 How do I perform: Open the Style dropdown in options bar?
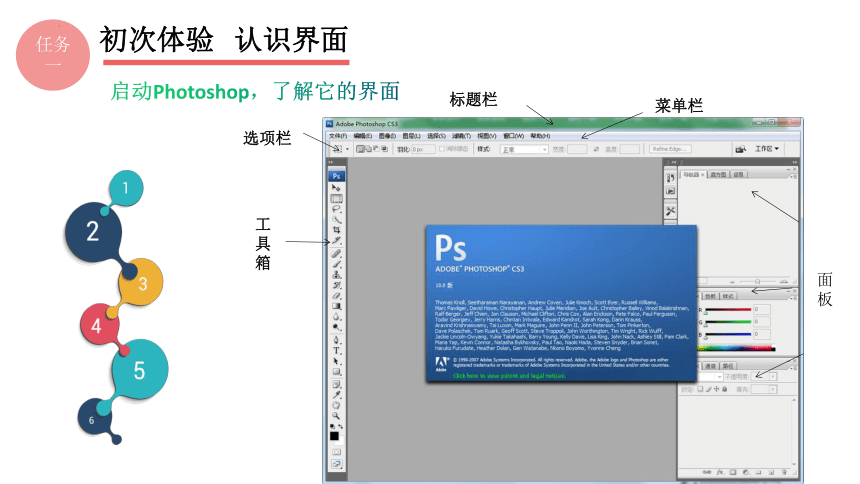(524, 149)
